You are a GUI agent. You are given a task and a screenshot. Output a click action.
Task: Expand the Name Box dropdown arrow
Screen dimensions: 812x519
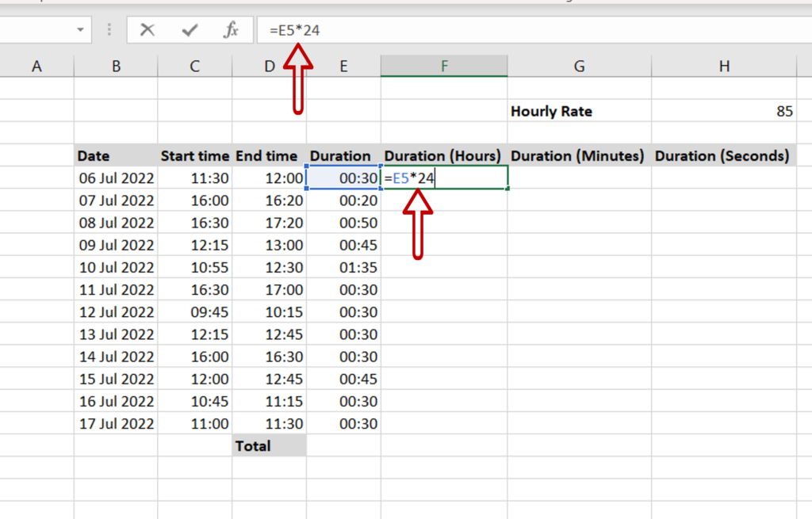[x=80, y=29]
